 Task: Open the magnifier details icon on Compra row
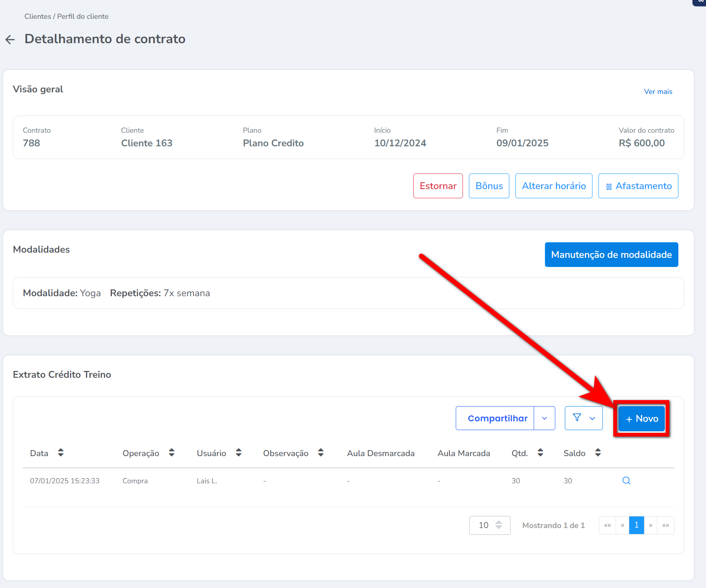coord(626,481)
